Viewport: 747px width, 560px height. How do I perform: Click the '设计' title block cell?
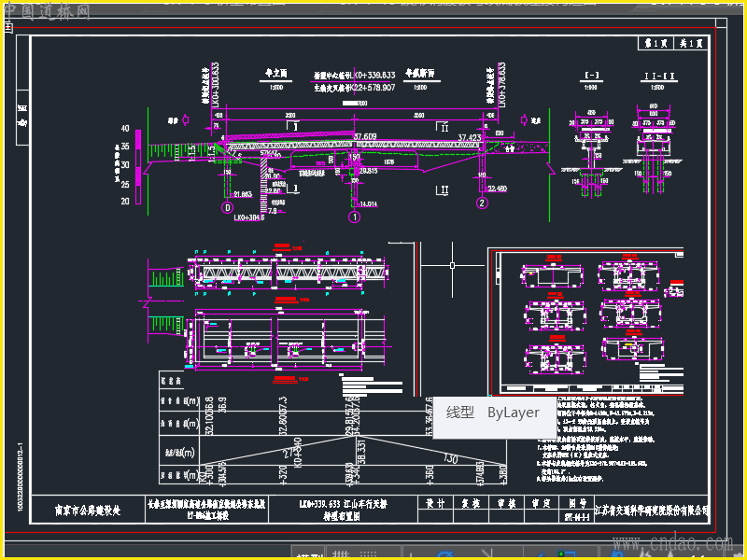click(435, 503)
